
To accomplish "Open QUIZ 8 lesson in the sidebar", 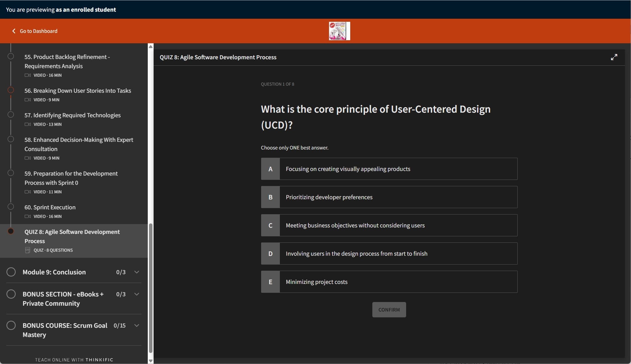I will coord(72,236).
